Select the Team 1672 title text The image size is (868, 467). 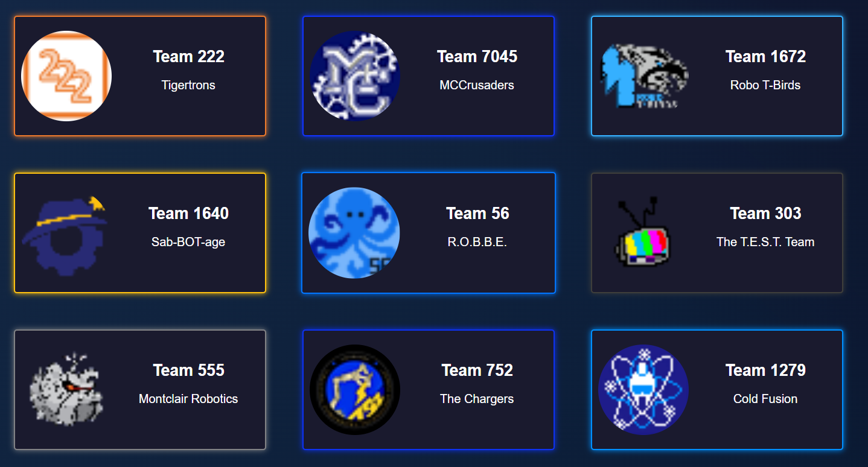coord(765,57)
